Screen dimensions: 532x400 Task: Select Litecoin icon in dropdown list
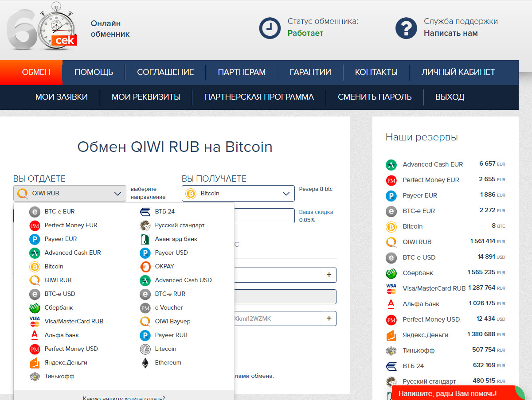coord(145,349)
